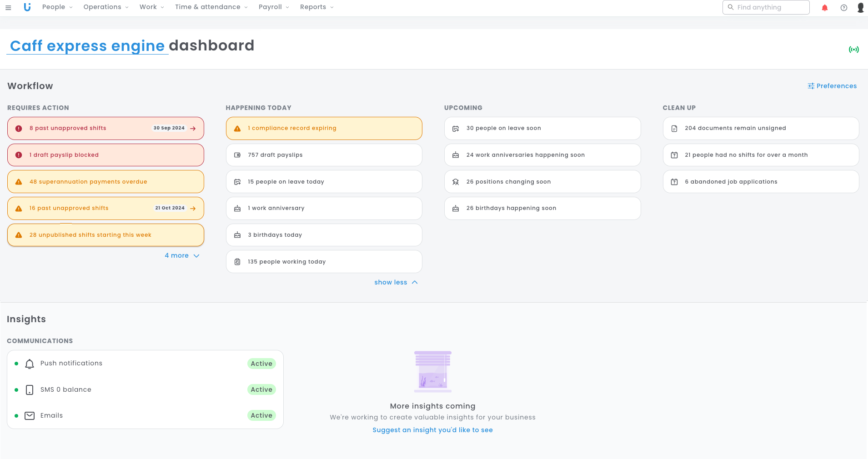Open the Payroll menu

pyautogui.click(x=274, y=7)
